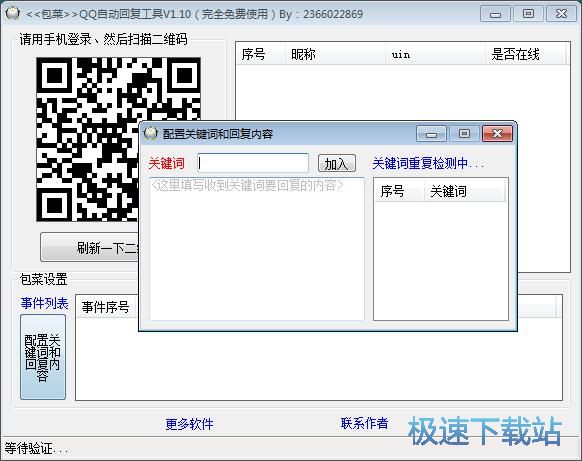Click the 加入 button to add keyword
This screenshot has height=461, width=582.
click(337, 163)
